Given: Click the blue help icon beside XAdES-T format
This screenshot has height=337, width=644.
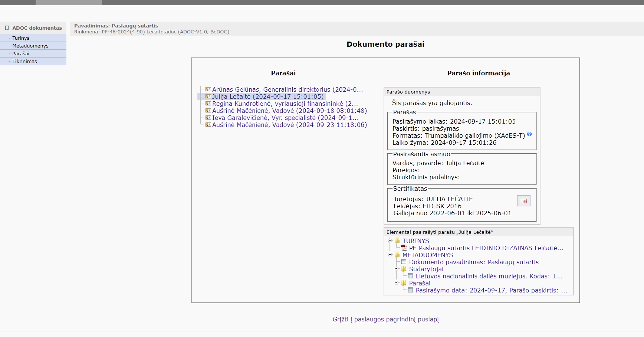Looking at the screenshot, I should pyautogui.click(x=529, y=134).
